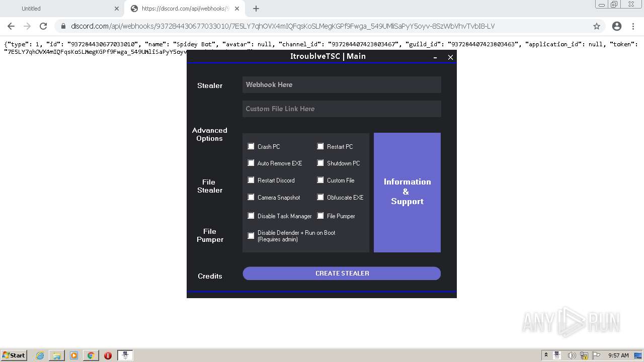Image resolution: width=644 pixels, height=362 pixels.
Task: Open Windows Media Player taskbar icon
Action: tap(74, 355)
